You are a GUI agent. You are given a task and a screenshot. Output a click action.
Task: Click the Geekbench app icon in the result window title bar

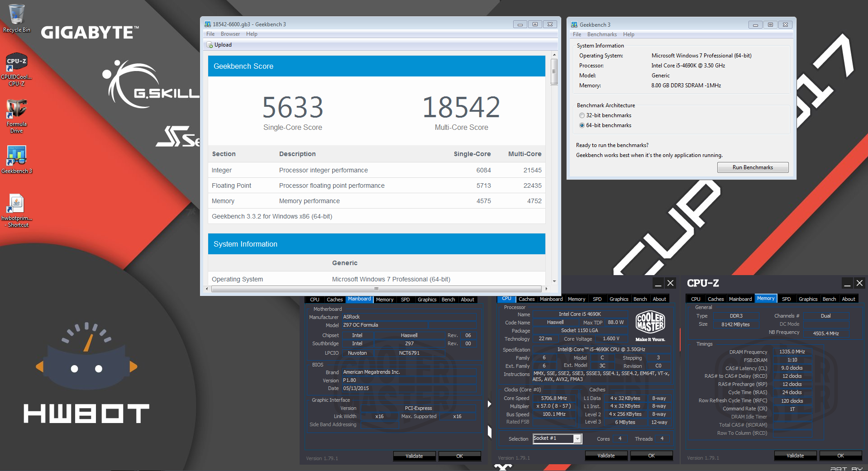pos(208,24)
